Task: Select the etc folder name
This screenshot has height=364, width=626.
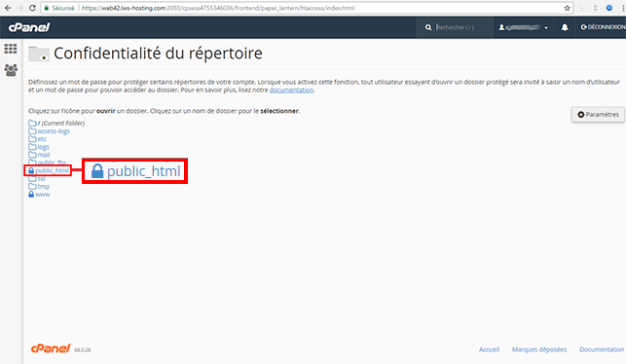Action: (x=42, y=139)
